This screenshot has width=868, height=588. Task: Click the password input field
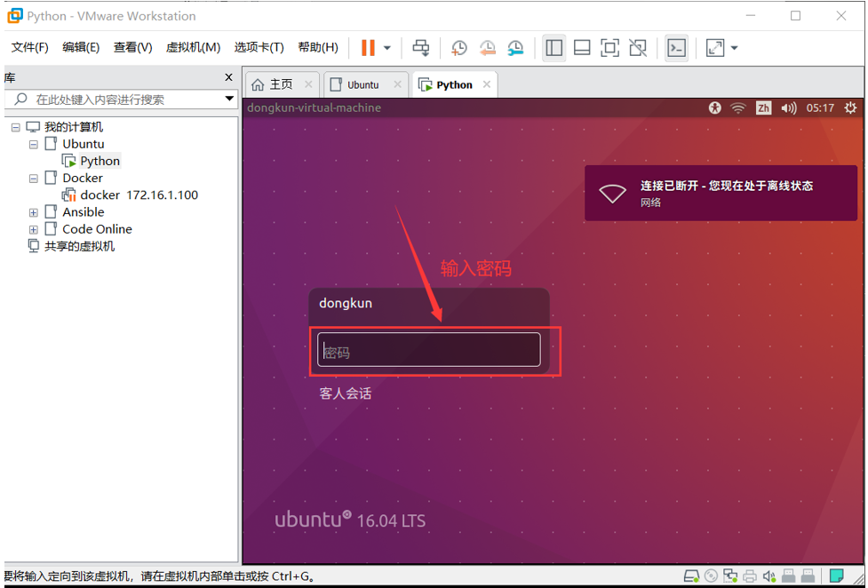click(x=429, y=350)
